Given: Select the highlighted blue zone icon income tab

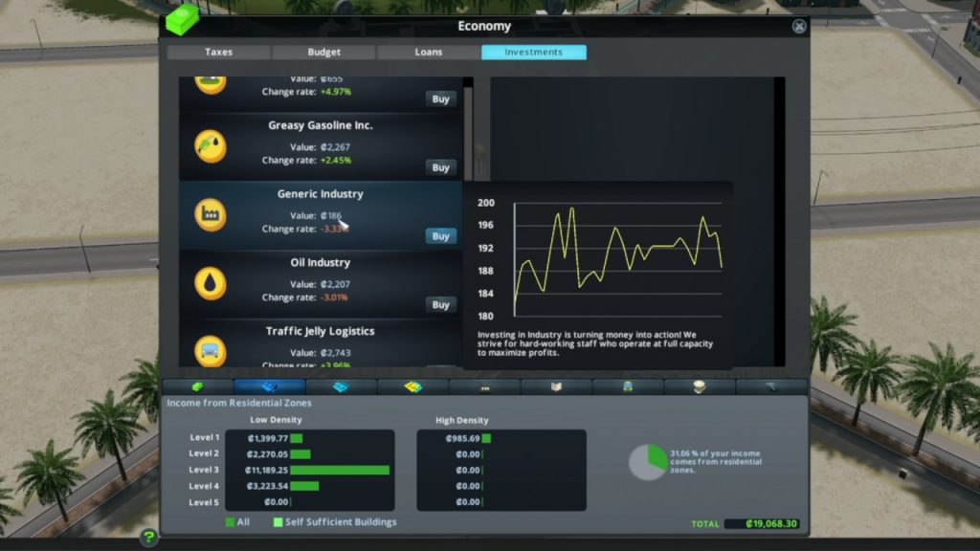Looking at the screenshot, I should point(269,386).
